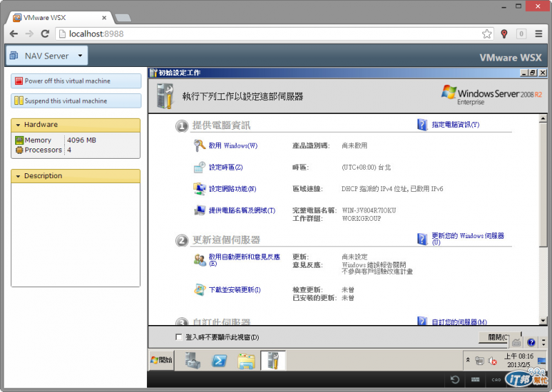The image size is (552, 392).
Task: Open the NAV Server dropdown menu
Action: pyautogui.click(x=47, y=56)
